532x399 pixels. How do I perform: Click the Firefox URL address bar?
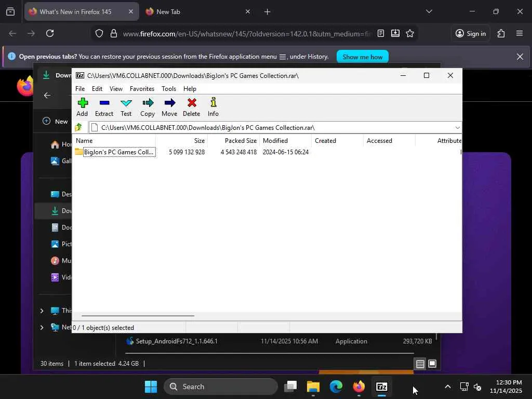pyautogui.click(x=247, y=34)
